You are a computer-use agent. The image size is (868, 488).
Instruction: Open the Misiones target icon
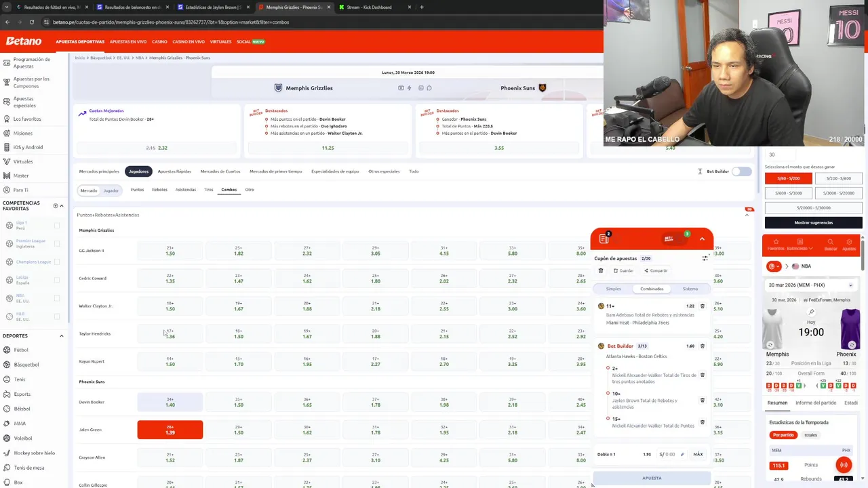(6, 134)
